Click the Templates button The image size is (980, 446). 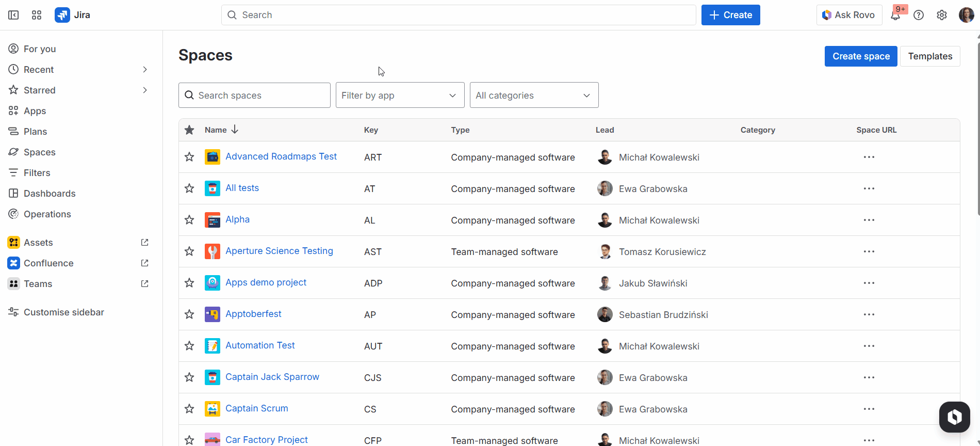[930, 56]
